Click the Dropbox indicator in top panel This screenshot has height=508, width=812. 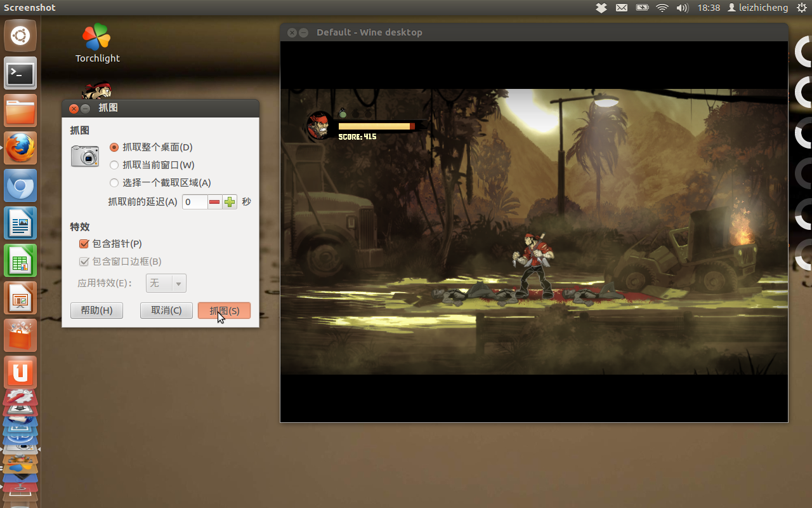coord(601,8)
